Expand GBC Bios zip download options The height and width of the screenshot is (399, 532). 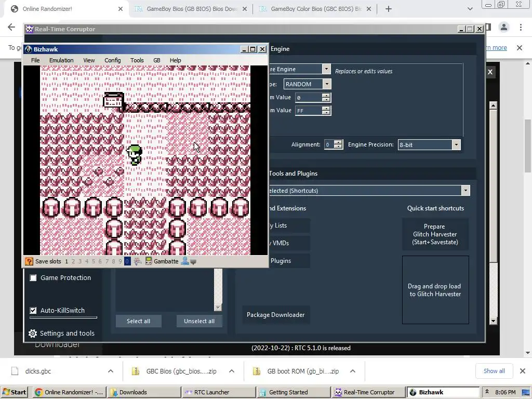pos(232,371)
